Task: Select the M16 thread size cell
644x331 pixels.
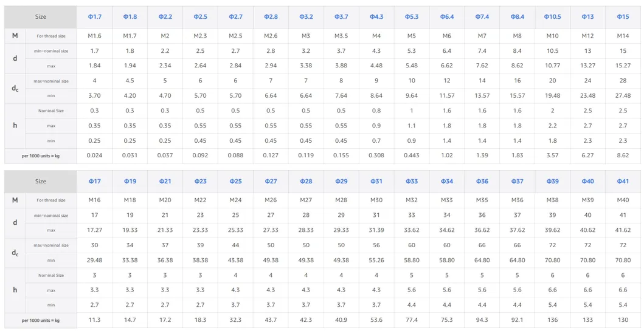Action: (x=94, y=200)
